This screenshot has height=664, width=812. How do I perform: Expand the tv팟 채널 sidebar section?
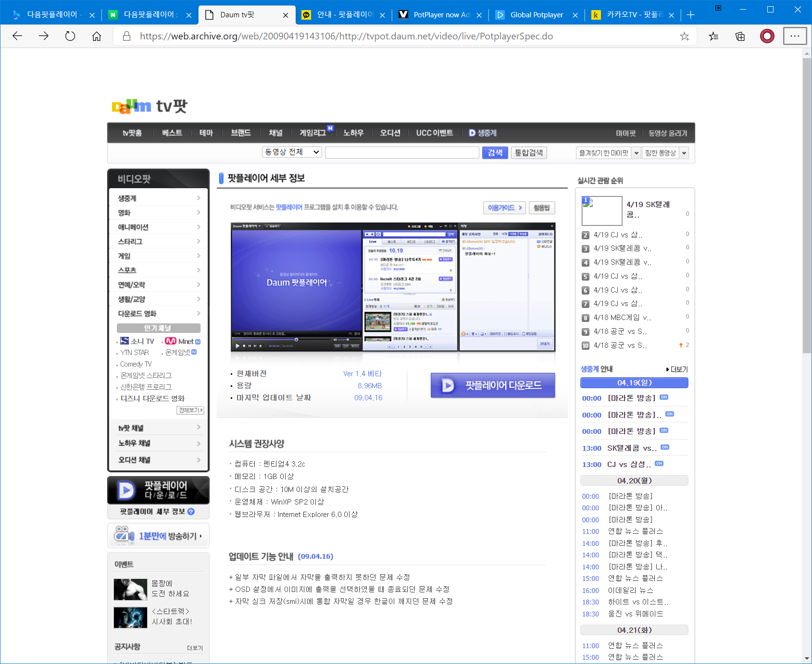tap(159, 428)
